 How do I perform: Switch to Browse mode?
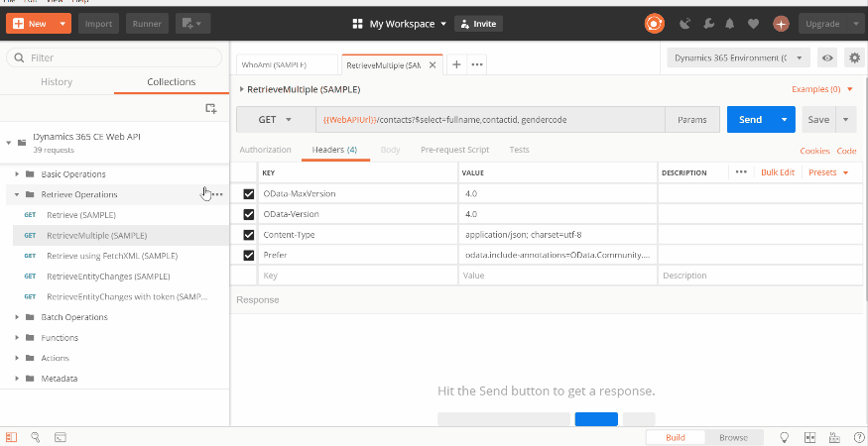(x=733, y=437)
